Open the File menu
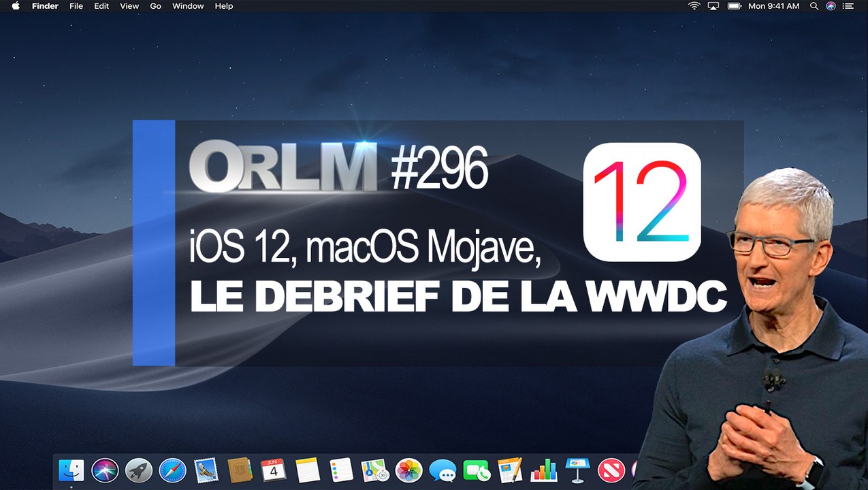This screenshot has width=868, height=490. [76, 6]
